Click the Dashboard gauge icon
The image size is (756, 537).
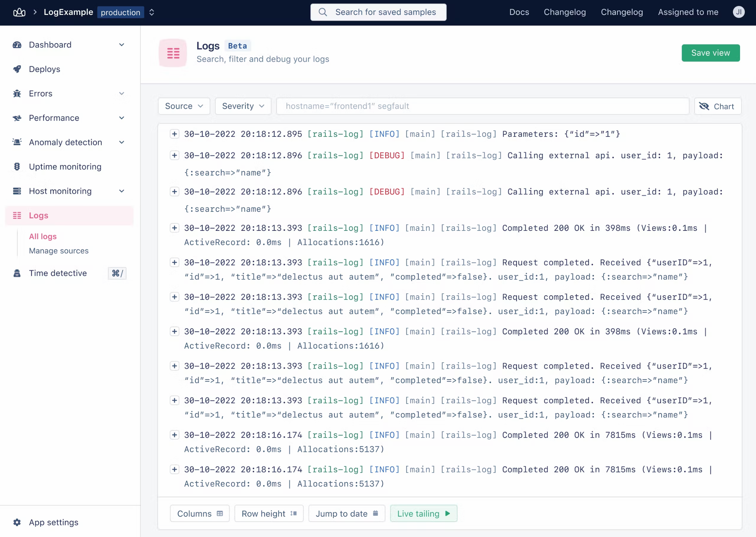17,45
